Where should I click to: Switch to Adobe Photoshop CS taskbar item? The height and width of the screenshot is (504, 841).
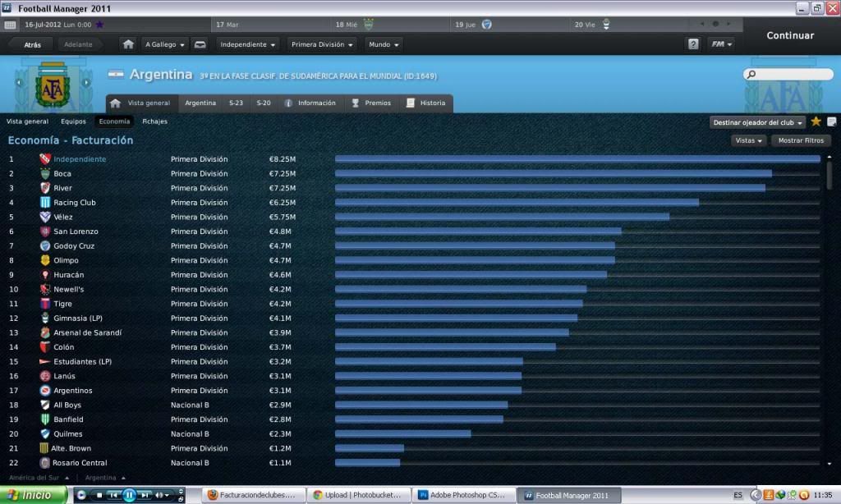462,495
